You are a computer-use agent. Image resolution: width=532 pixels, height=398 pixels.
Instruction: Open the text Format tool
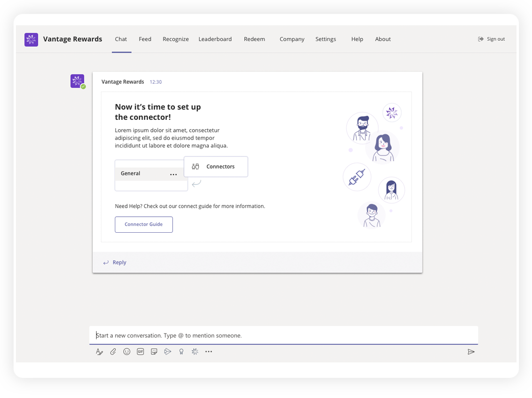coord(99,352)
